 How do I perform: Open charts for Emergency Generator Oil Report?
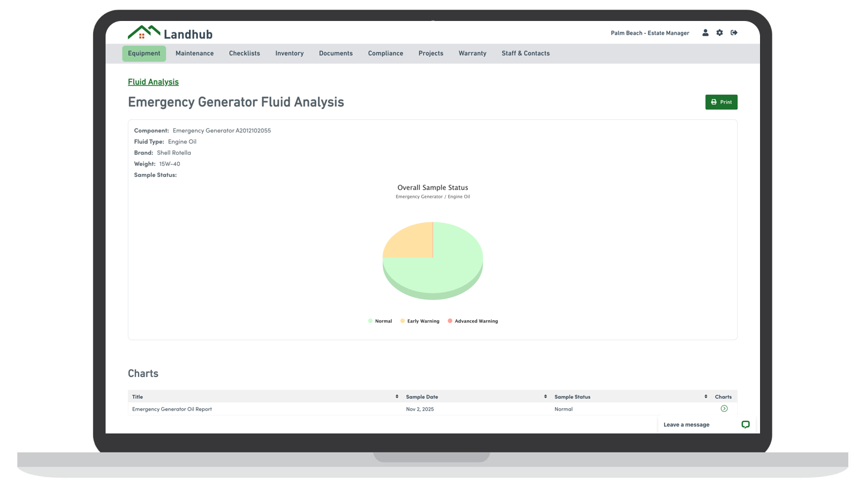(x=724, y=409)
